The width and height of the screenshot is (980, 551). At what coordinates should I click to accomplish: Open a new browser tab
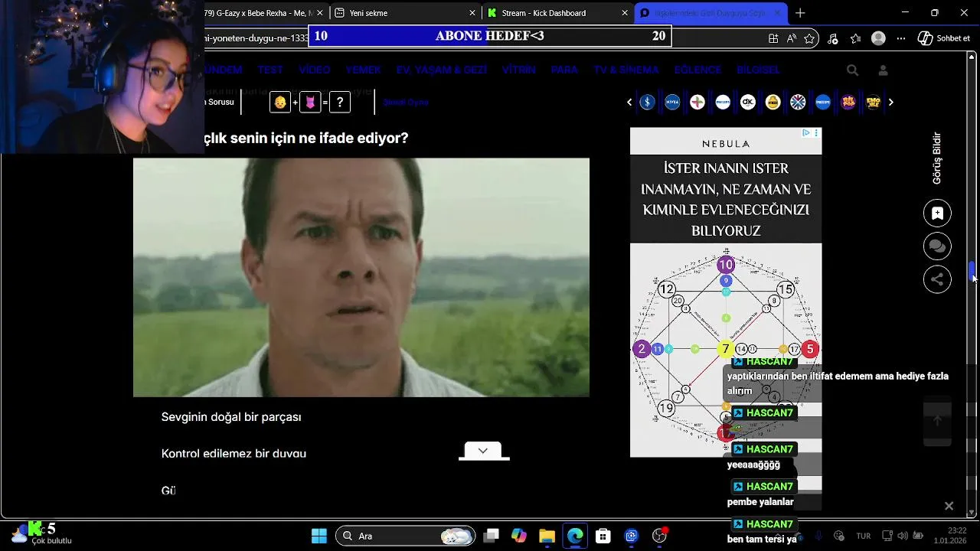[x=800, y=13]
